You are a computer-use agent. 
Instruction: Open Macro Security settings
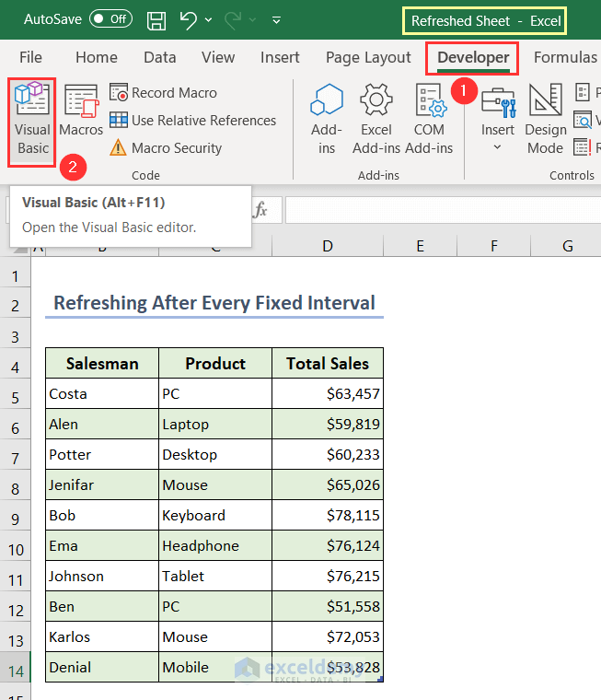(x=166, y=148)
